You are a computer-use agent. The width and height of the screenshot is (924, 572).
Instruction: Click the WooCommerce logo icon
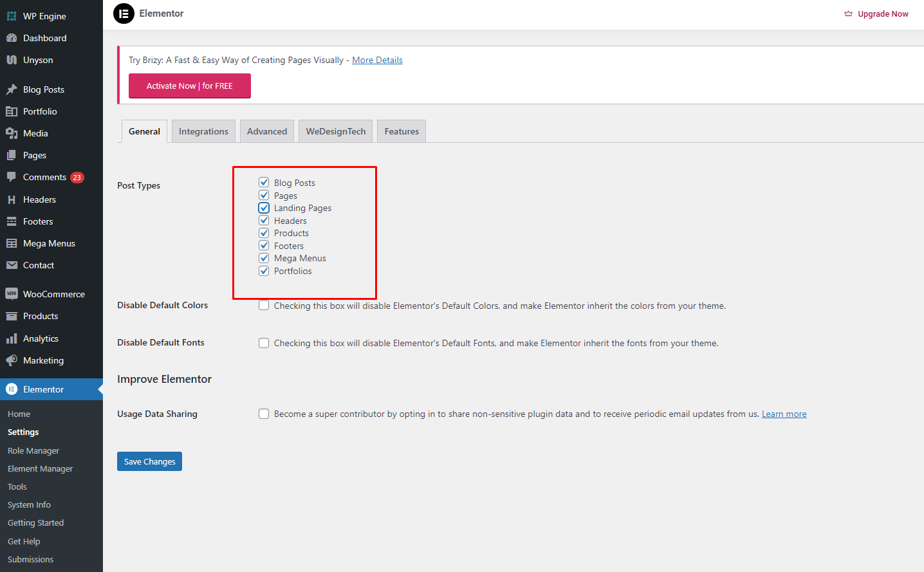(x=12, y=294)
